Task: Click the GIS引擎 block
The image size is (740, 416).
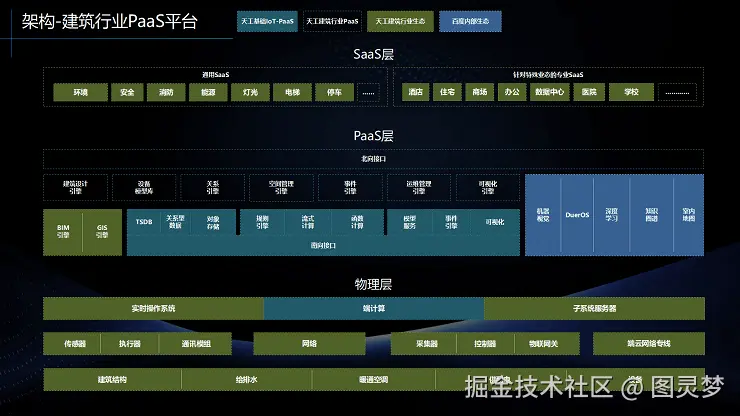Action: click(102, 231)
